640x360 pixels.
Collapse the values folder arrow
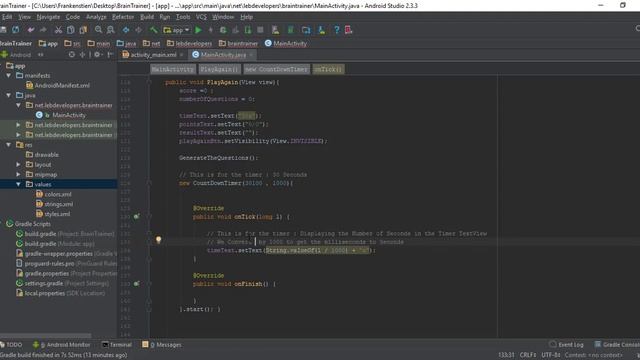(18, 184)
